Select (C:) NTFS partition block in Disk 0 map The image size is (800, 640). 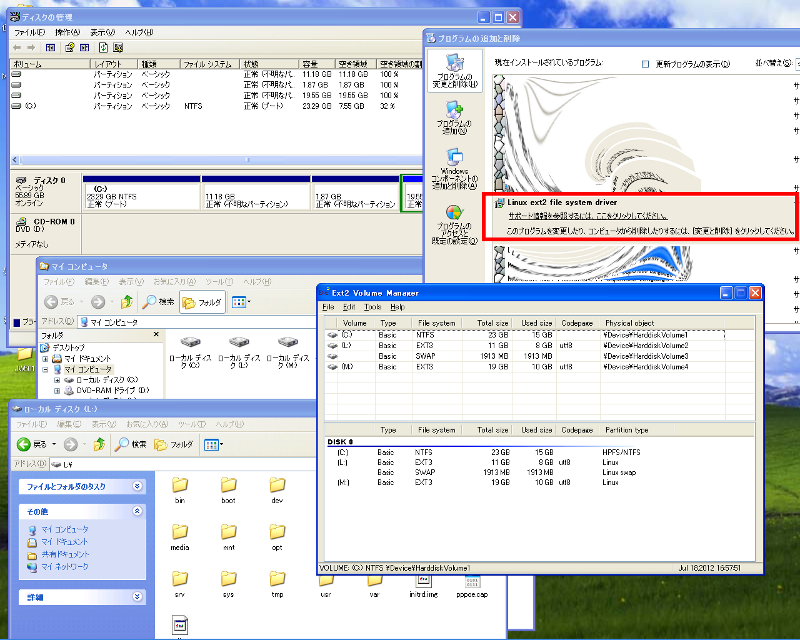[x=141, y=193]
